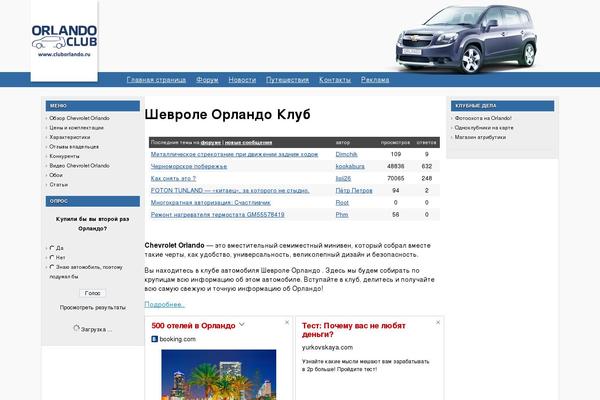Viewport: 600px width, 400px height.
Task: Click the Chevrolet Orlando car image
Action: pos(466,39)
